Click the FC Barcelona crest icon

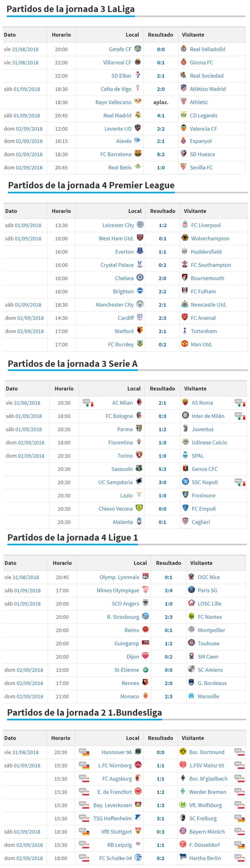pyautogui.click(x=137, y=153)
